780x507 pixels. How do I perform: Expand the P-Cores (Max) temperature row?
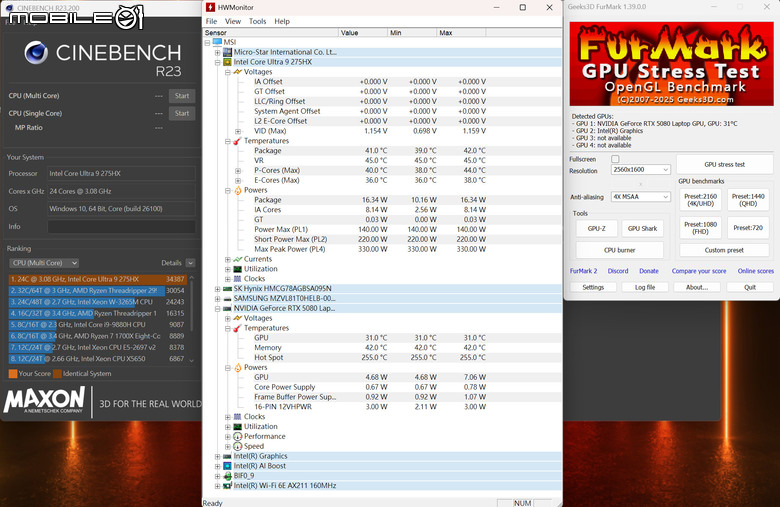(238, 171)
